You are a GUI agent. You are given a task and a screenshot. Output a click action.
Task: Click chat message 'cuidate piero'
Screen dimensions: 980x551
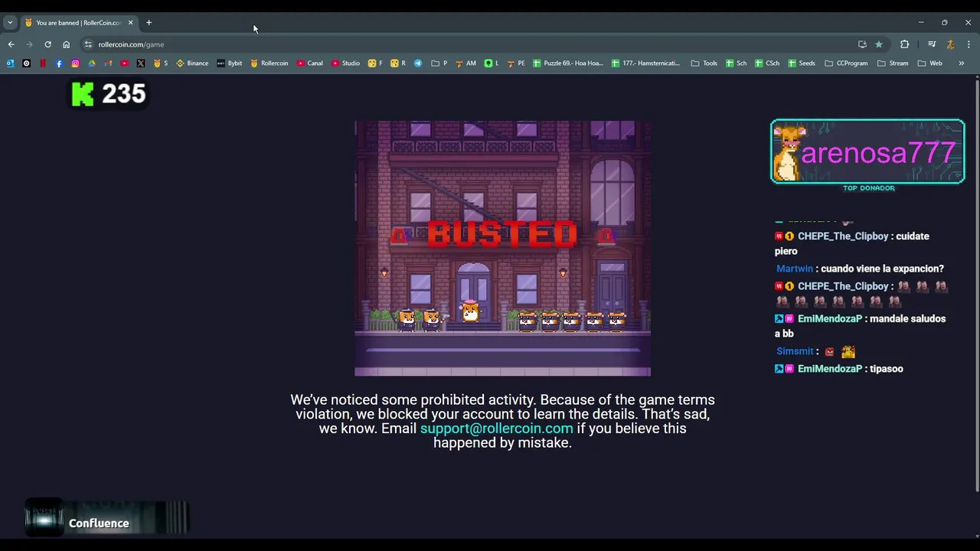click(x=852, y=243)
